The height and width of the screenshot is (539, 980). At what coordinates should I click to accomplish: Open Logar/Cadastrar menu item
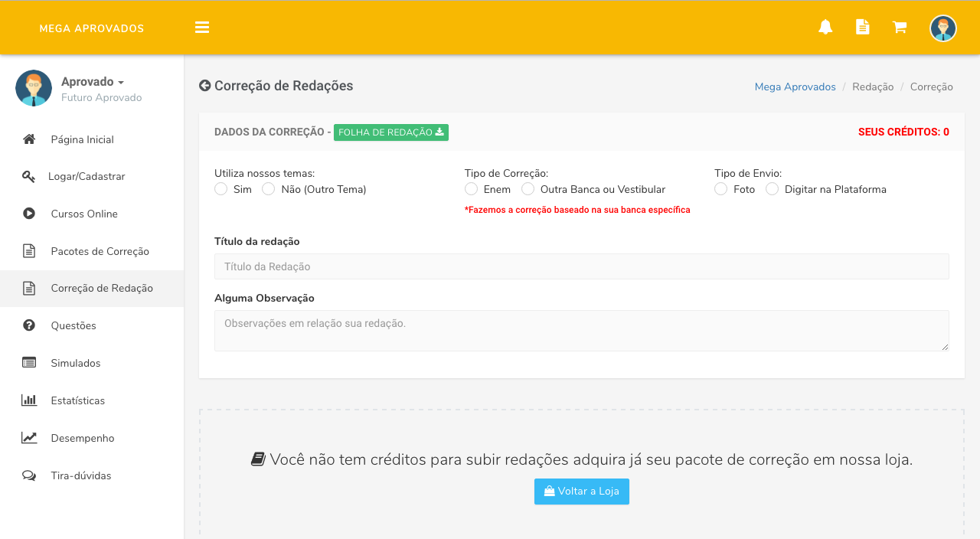click(92, 177)
